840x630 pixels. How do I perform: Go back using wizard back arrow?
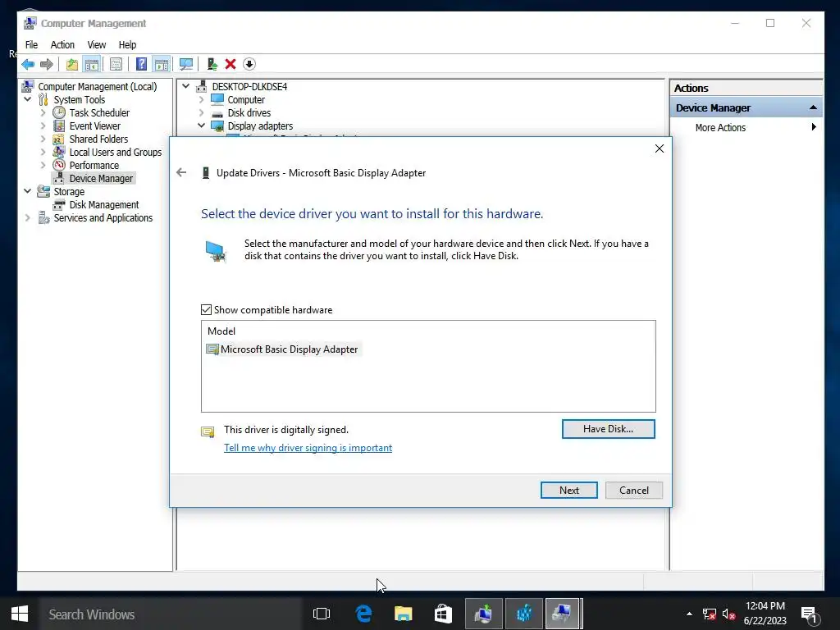pos(181,172)
